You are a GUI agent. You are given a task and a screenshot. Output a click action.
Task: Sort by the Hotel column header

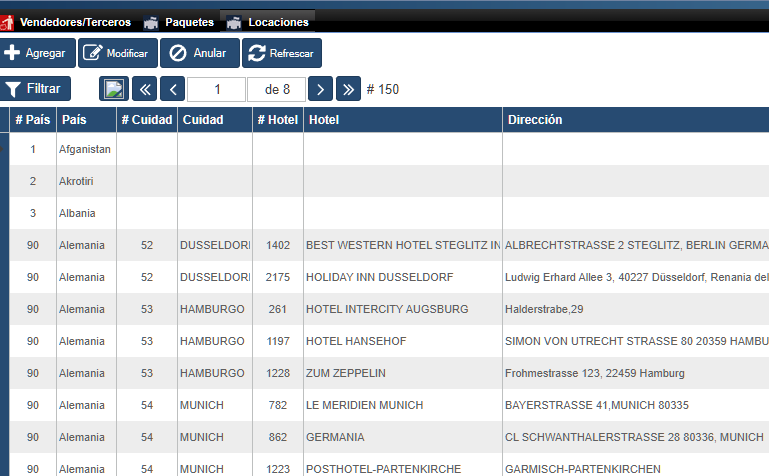coord(402,120)
